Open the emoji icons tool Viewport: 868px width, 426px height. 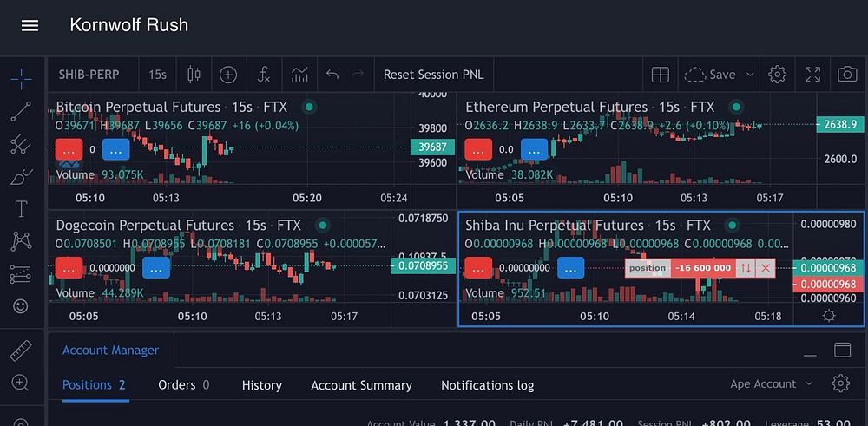point(21,306)
